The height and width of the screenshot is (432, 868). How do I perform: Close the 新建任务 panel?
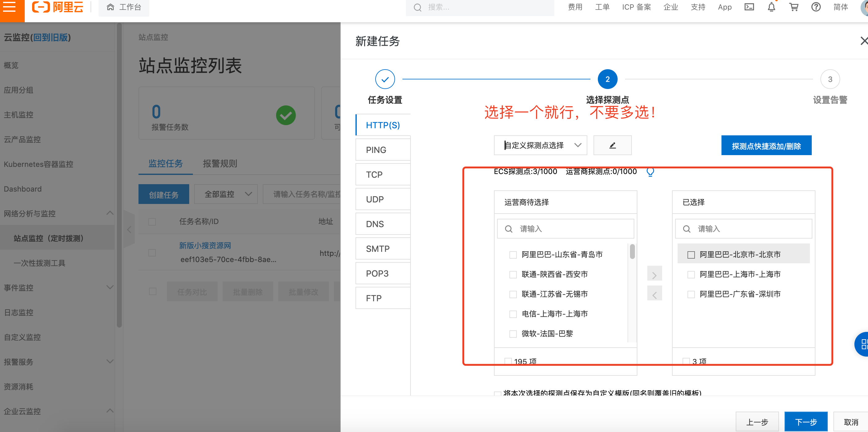click(x=864, y=41)
